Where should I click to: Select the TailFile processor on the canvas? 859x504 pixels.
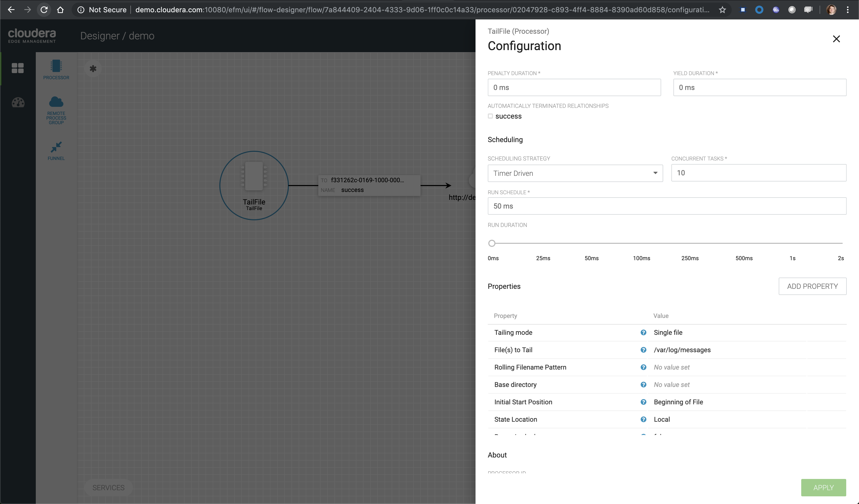click(254, 185)
